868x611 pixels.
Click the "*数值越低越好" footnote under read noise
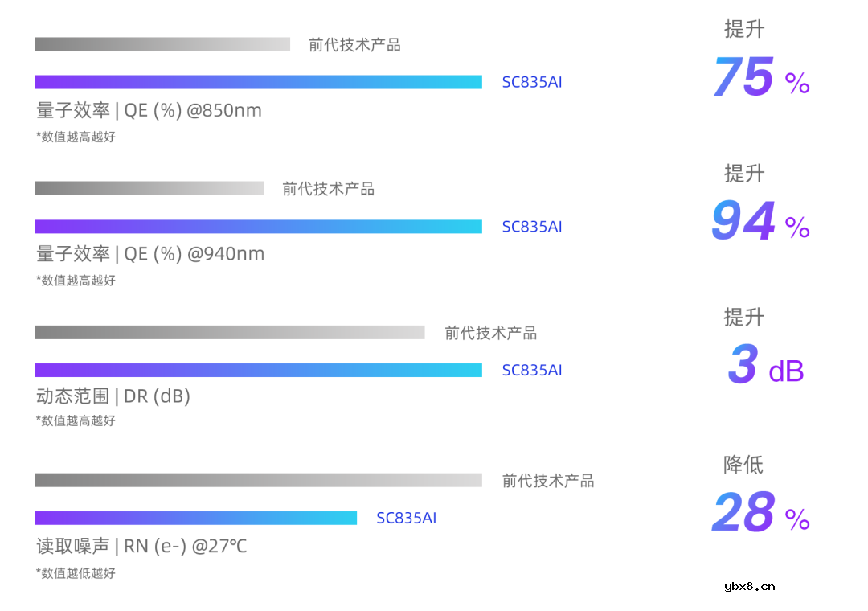76,573
